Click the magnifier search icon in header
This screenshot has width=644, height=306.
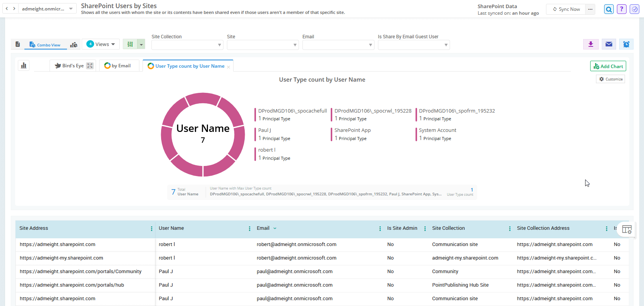[x=609, y=9]
